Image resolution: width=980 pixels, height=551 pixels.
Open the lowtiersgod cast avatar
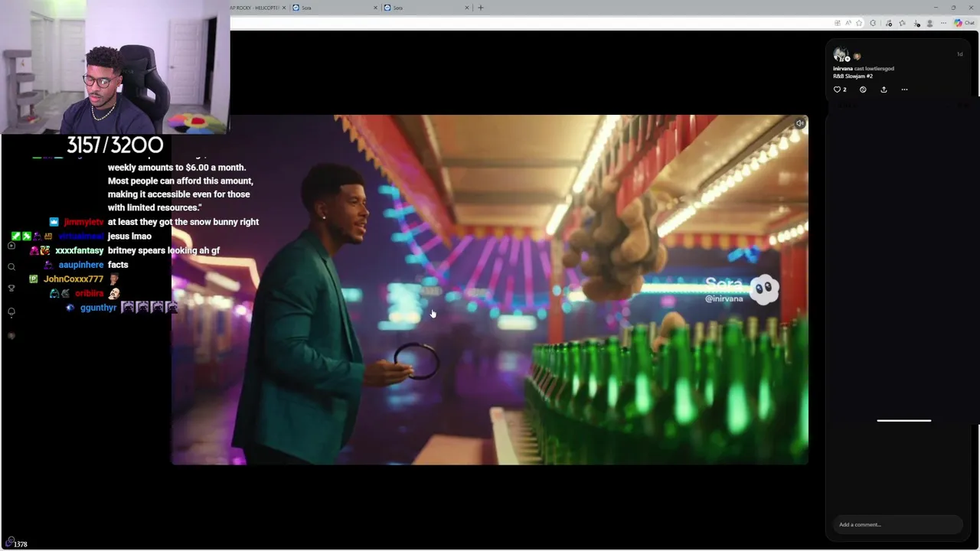point(857,57)
